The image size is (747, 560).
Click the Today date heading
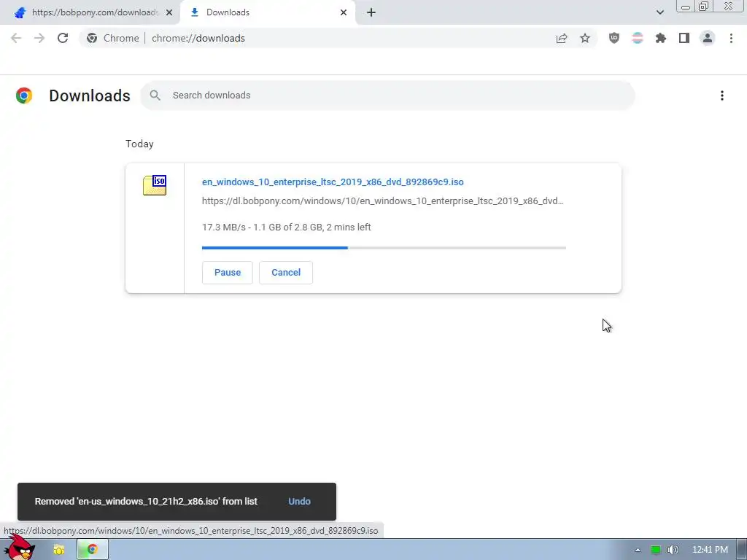(x=139, y=144)
